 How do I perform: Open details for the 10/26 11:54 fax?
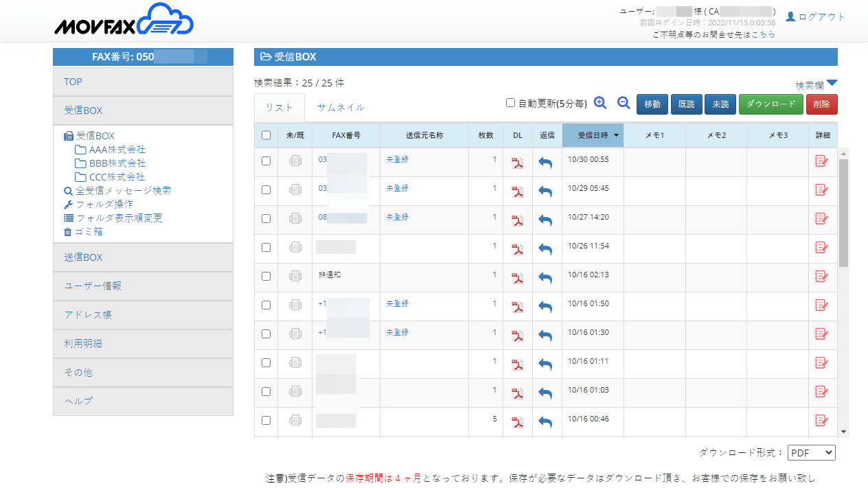(821, 248)
